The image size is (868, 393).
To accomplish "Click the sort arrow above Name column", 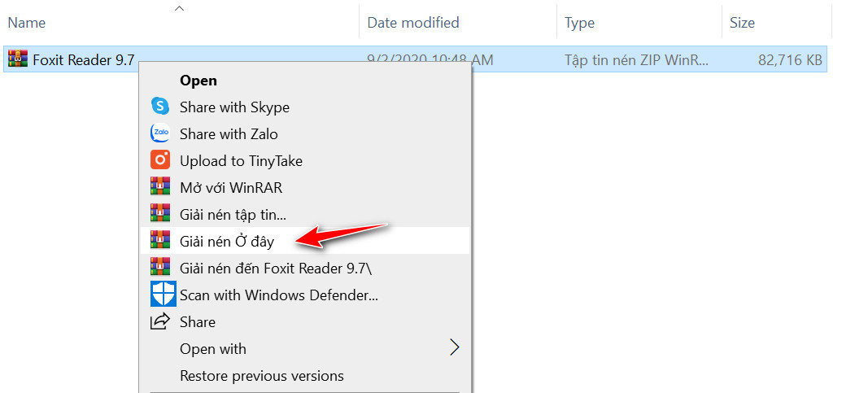I will [x=180, y=8].
